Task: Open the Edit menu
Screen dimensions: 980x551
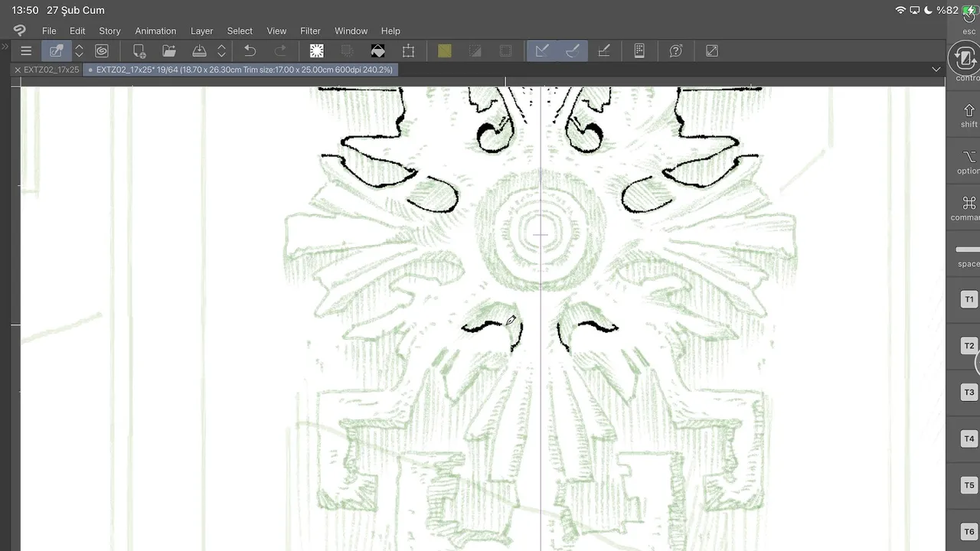Action: point(77,31)
